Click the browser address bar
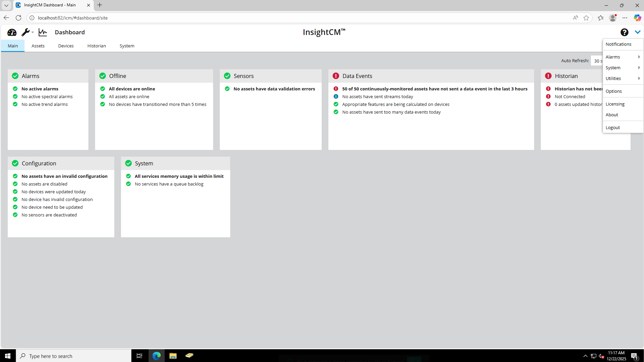Viewport: 644px width, 362px height. click(303, 18)
